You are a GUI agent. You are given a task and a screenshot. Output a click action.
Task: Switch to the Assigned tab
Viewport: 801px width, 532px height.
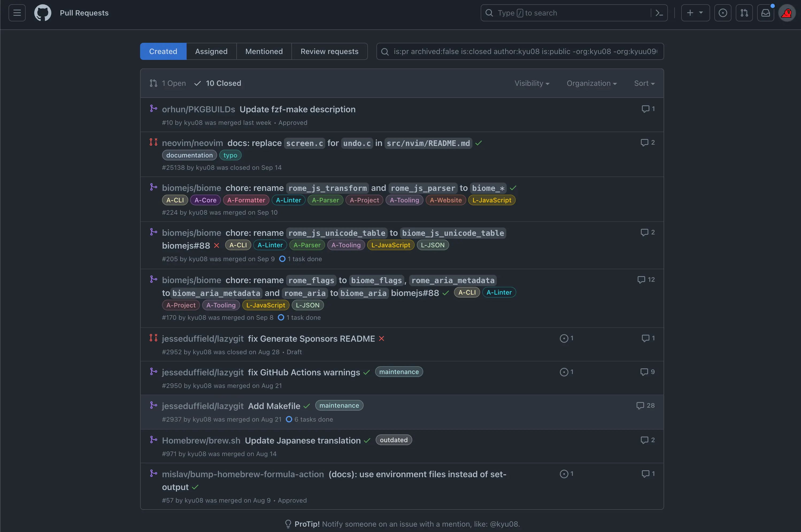point(211,51)
